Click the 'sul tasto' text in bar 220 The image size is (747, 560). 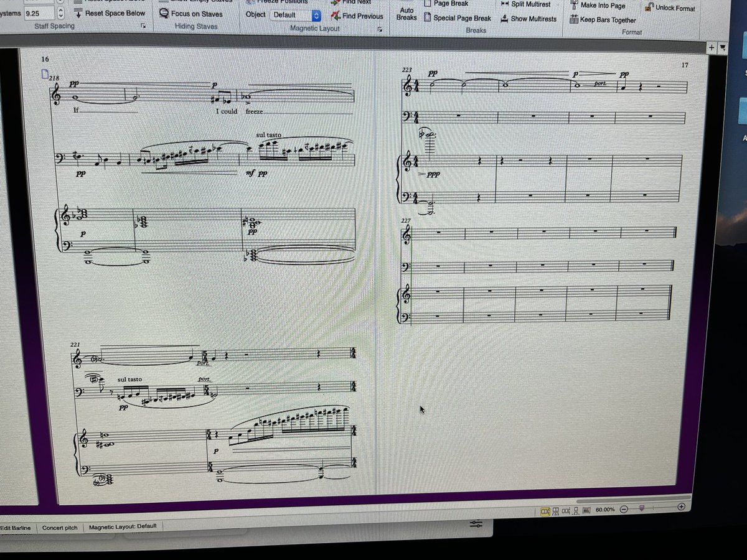(x=269, y=135)
